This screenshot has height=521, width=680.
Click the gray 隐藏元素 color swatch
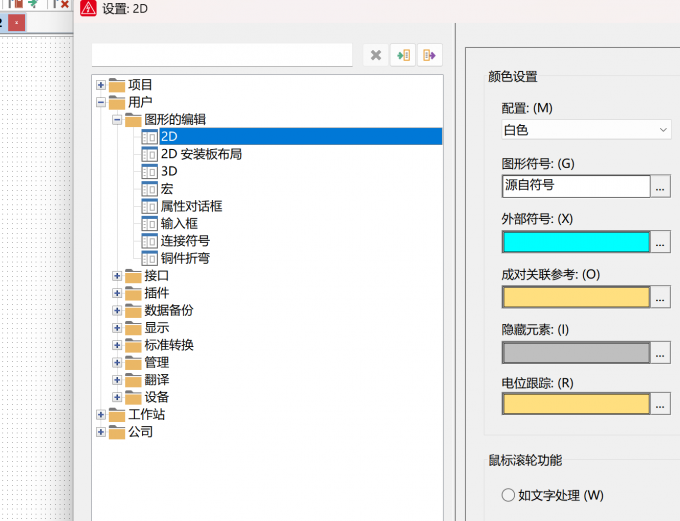576,352
